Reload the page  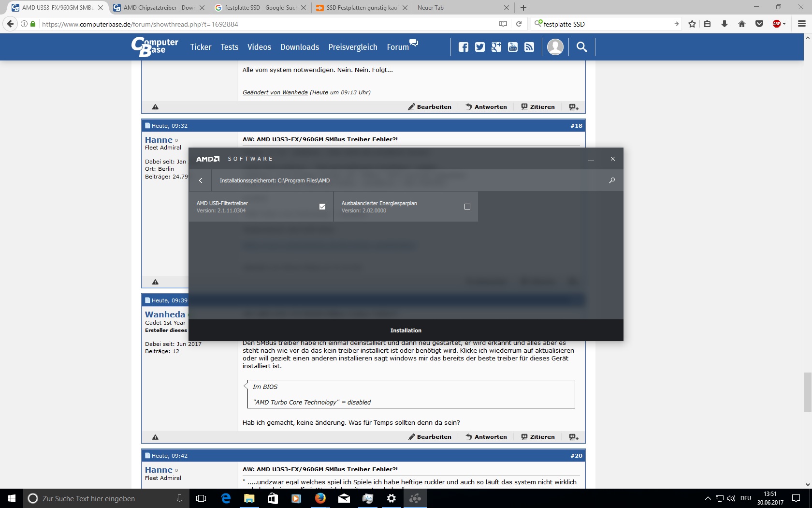click(x=519, y=24)
